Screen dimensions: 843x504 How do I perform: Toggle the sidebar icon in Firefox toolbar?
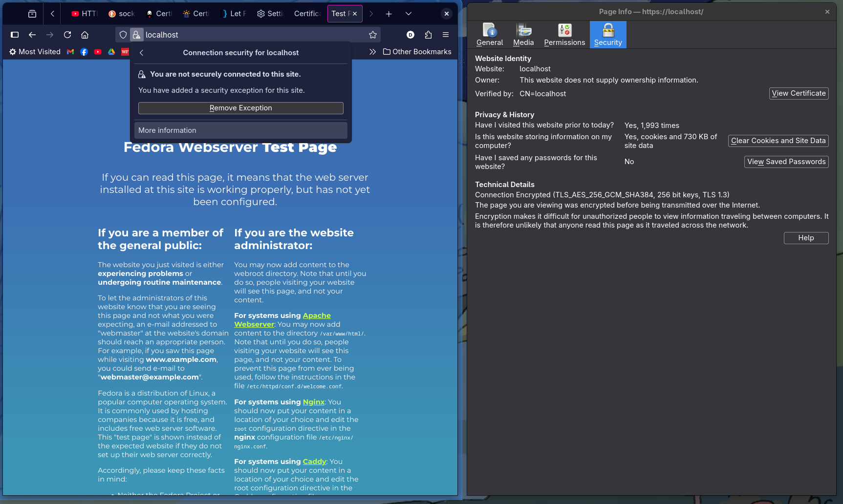(x=15, y=35)
